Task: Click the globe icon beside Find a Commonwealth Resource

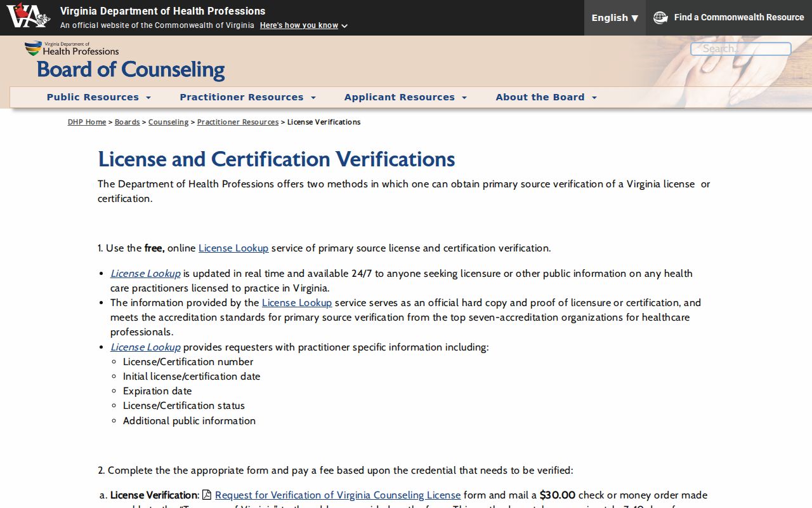Action: click(660, 18)
